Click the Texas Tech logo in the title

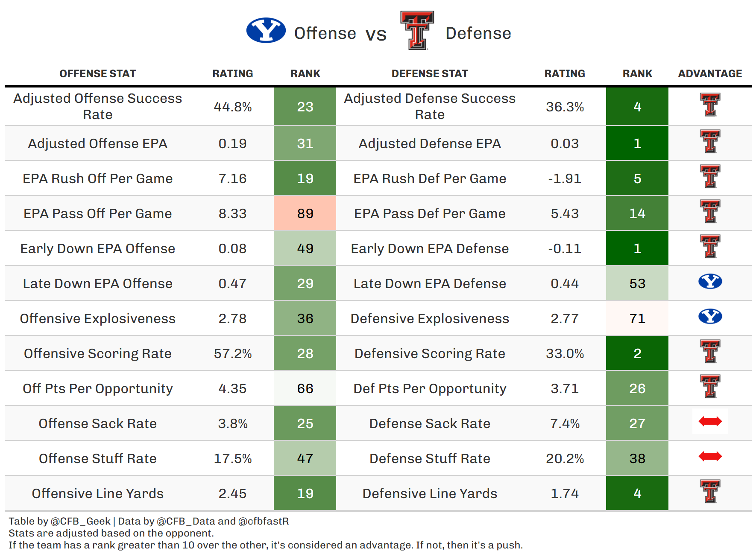[x=417, y=30]
